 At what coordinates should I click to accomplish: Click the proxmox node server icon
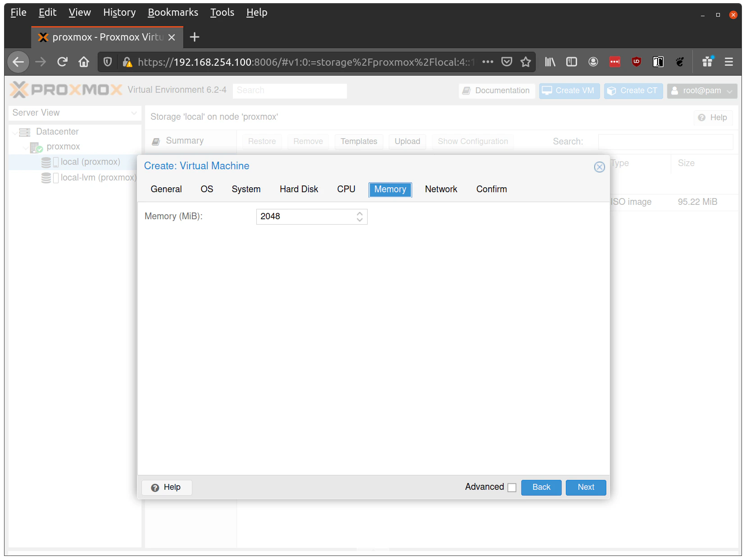(x=36, y=147)
